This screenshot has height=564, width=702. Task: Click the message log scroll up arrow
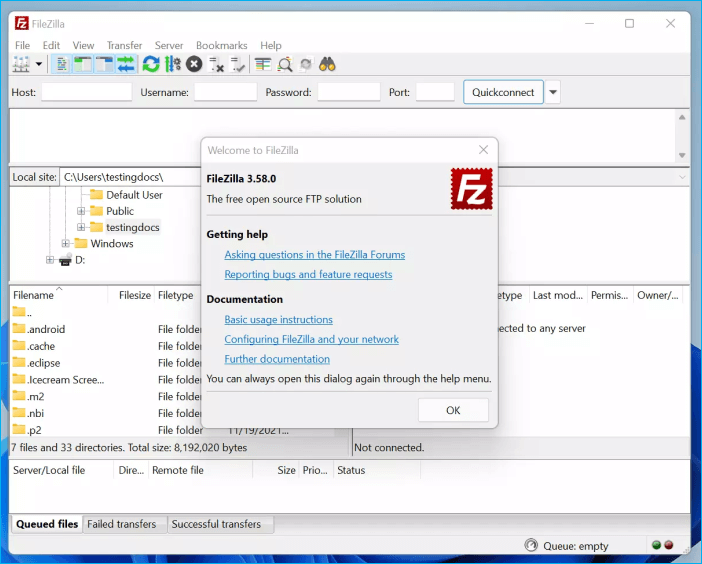682,117
